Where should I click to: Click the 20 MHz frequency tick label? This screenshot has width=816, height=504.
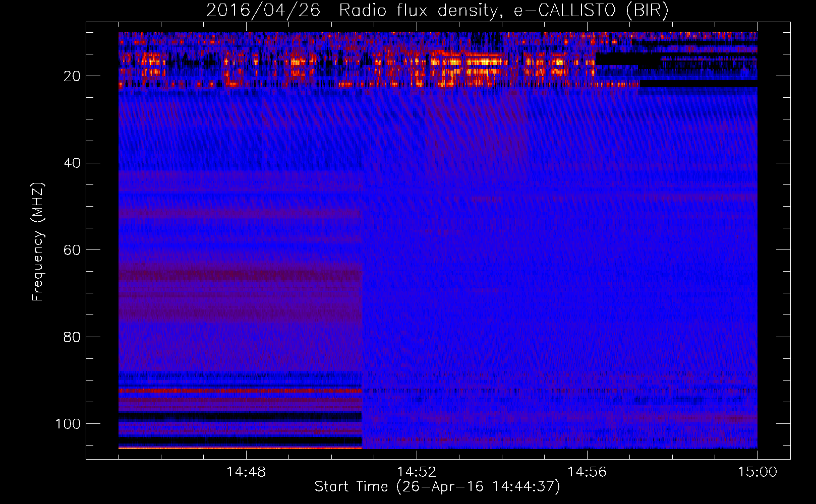tap(72, 76)
